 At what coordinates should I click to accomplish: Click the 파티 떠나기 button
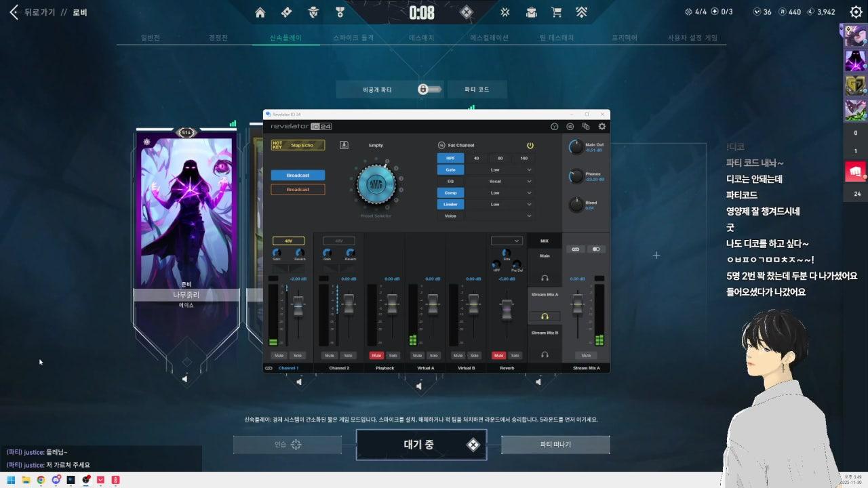(x=555, y=445)
